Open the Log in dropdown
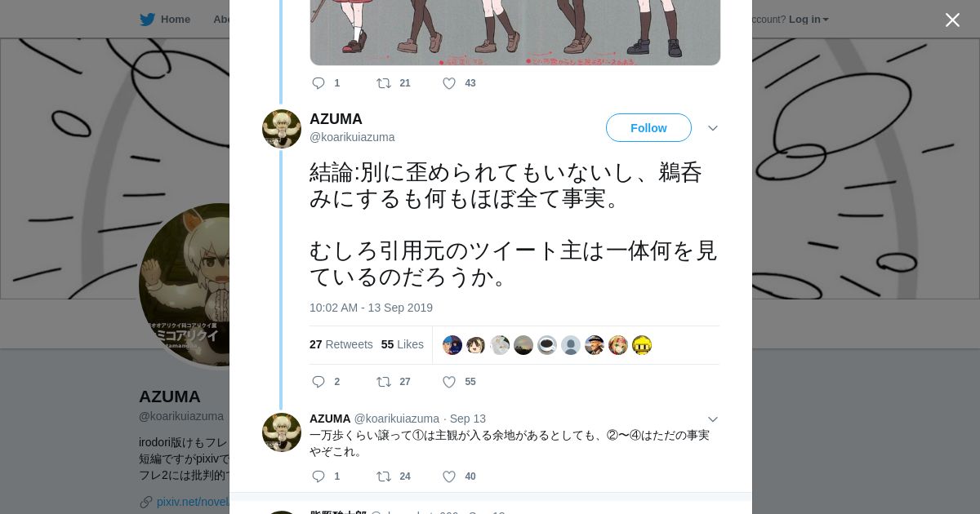Screen dimensions: 980x514 click(x=808, y=20)
